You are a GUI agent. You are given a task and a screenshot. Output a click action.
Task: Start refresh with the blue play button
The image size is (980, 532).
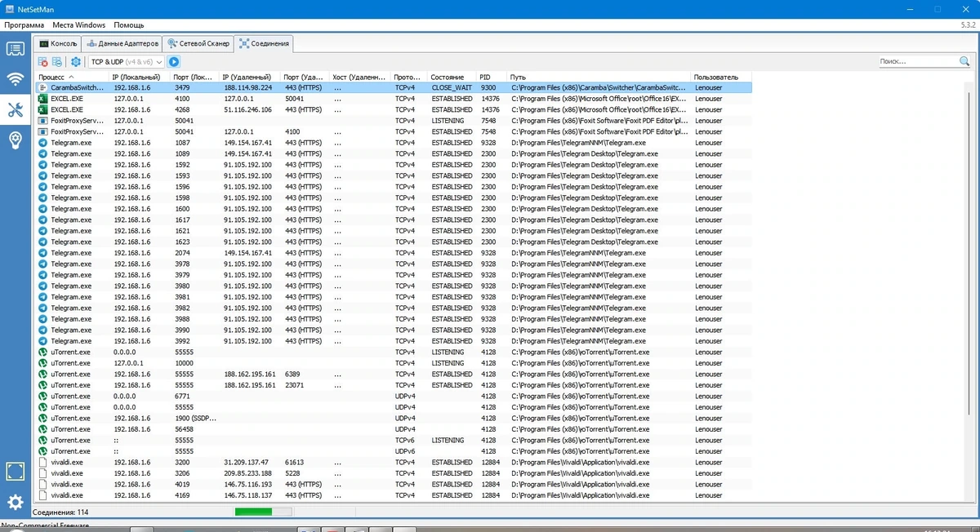click(x=174, y=62)
